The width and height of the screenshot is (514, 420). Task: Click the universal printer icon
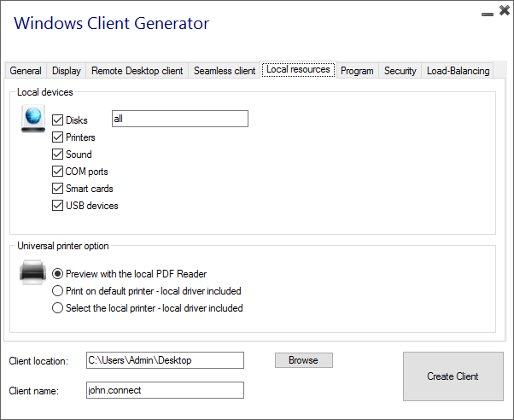coord(33,275)
